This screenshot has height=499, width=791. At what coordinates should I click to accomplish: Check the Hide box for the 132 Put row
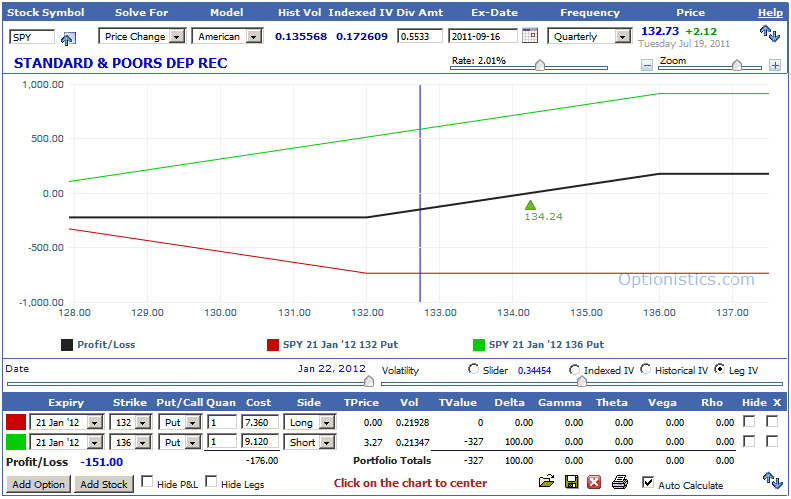749,421
